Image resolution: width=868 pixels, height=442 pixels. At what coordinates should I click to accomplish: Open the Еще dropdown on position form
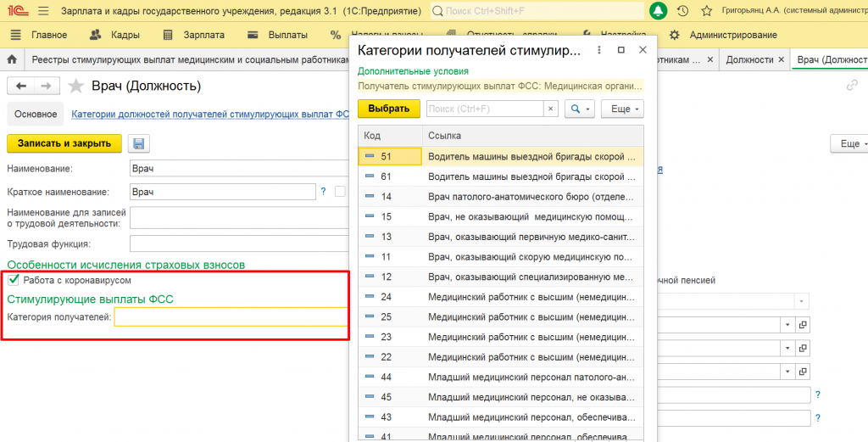click(849, 144)
